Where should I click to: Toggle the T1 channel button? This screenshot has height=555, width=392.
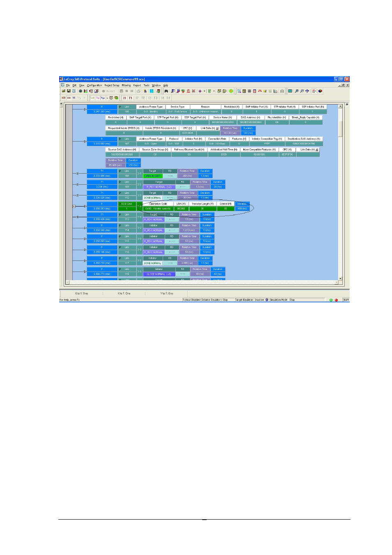tap(130, 98)
